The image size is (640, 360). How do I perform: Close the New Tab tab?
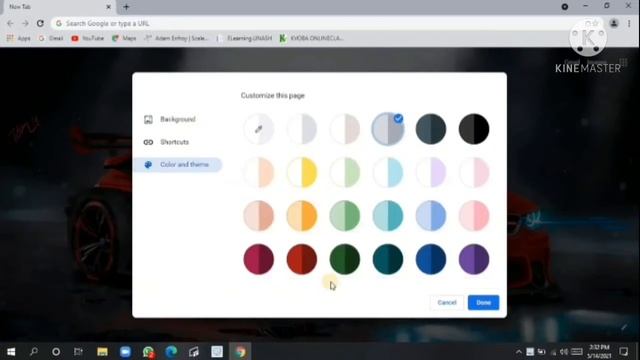[x=109, y=7]
